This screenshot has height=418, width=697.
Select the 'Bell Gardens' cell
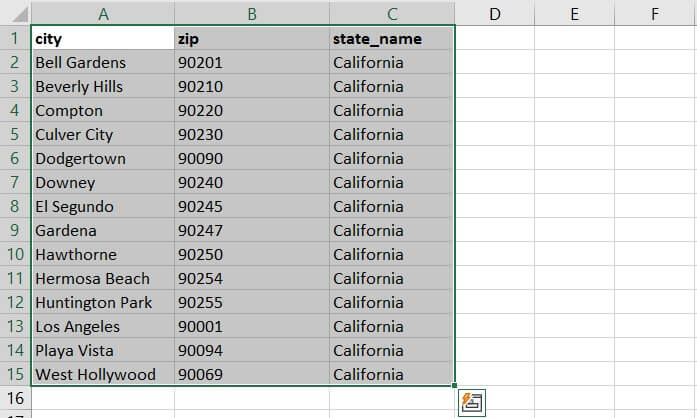[x=103, y=62]
